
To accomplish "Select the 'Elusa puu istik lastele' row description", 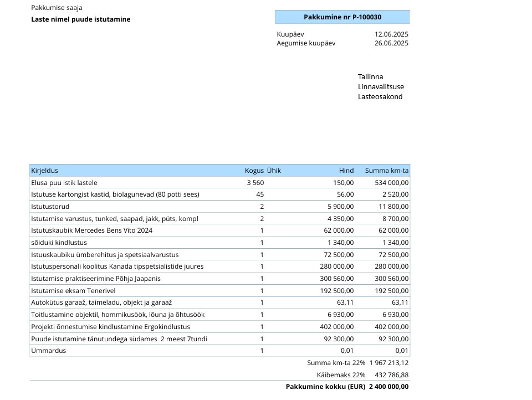I will tap(64, 183).
